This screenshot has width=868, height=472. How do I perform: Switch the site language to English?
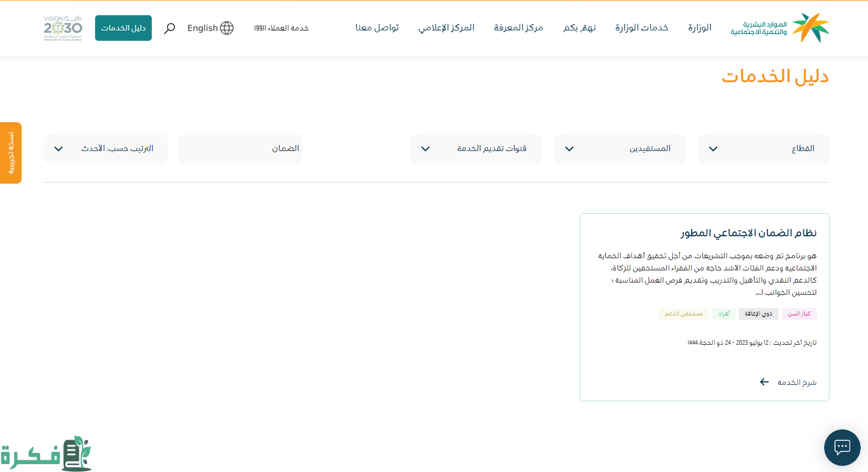click(x=202, y=28)
